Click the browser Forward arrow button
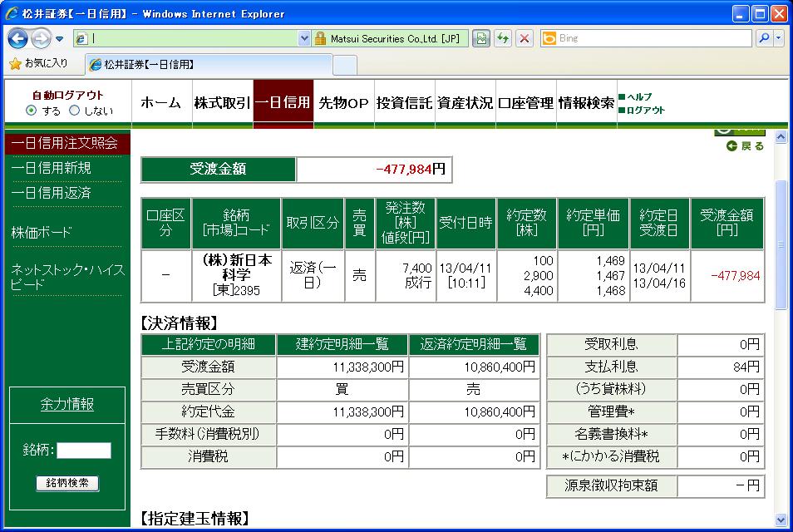 coord(41,38)
